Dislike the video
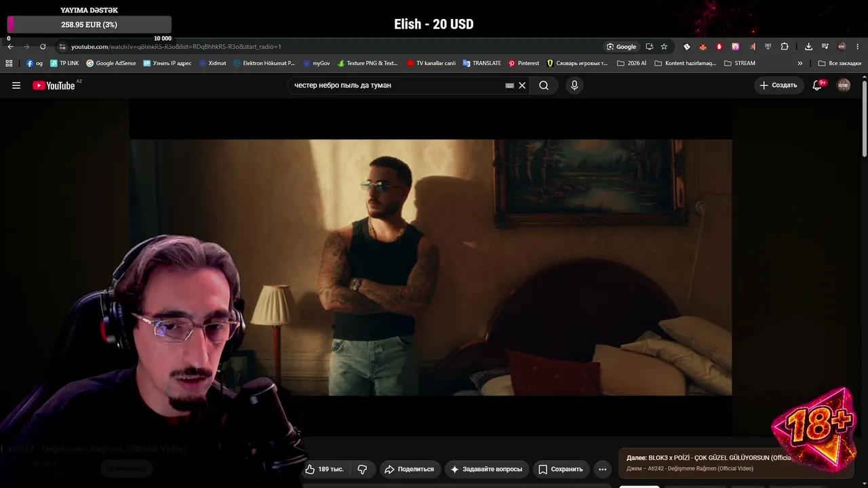 tap(362, 469)
